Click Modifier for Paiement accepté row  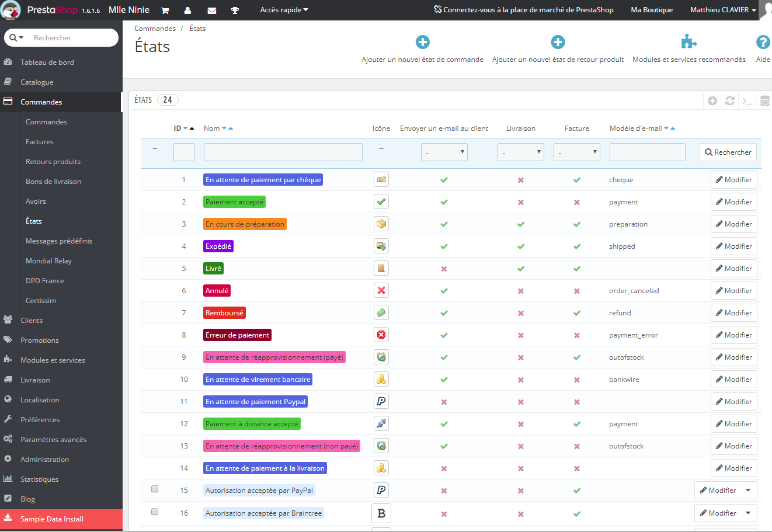(733, 202)
